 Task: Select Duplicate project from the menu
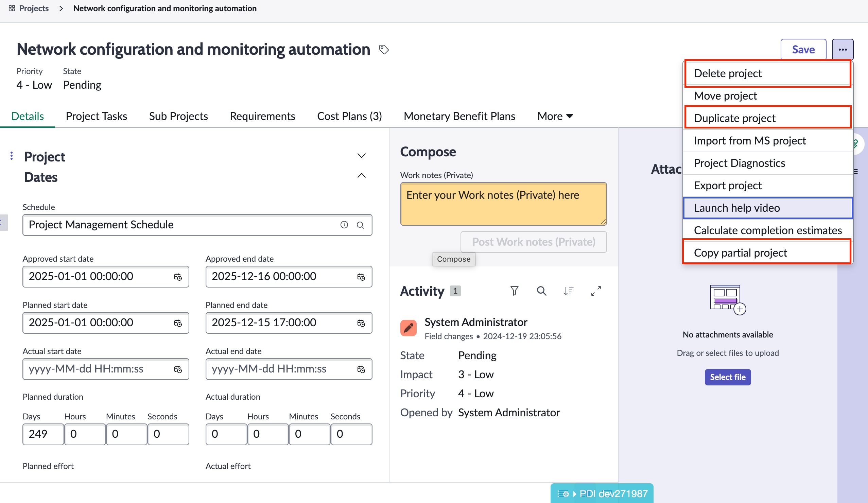[x=734, y=118]
